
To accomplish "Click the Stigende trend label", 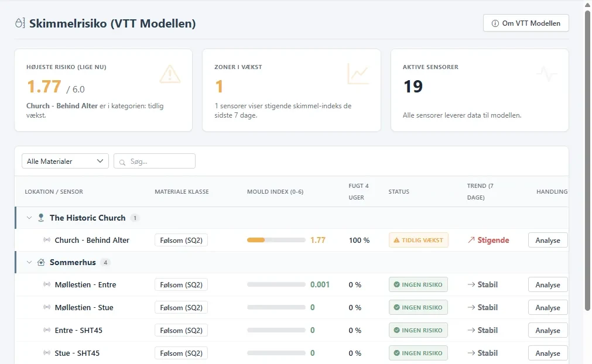I will [493, 240].
